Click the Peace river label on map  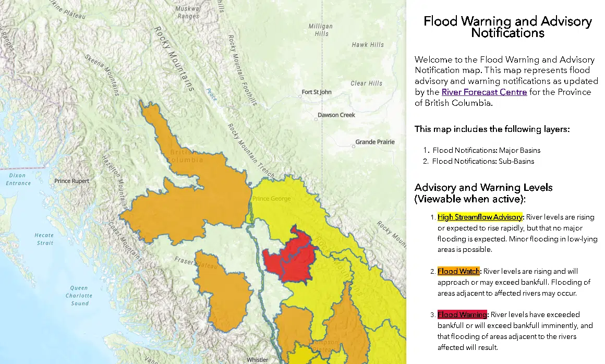point(211,94)
